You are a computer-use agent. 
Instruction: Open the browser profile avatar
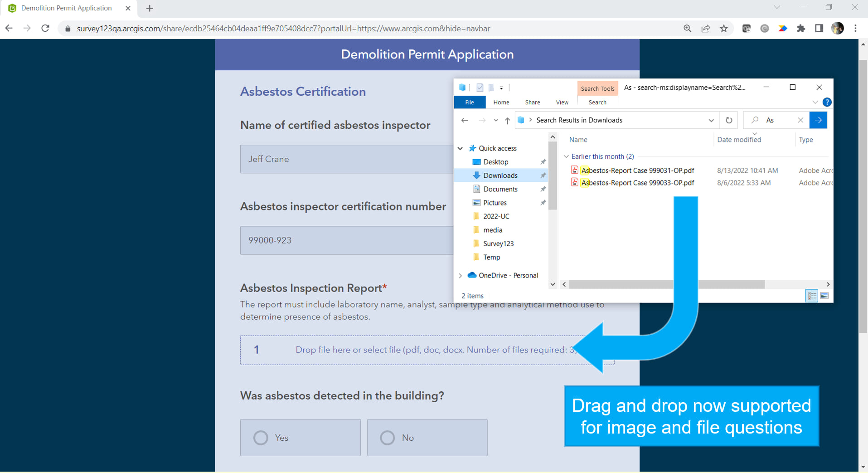[838, 28]
